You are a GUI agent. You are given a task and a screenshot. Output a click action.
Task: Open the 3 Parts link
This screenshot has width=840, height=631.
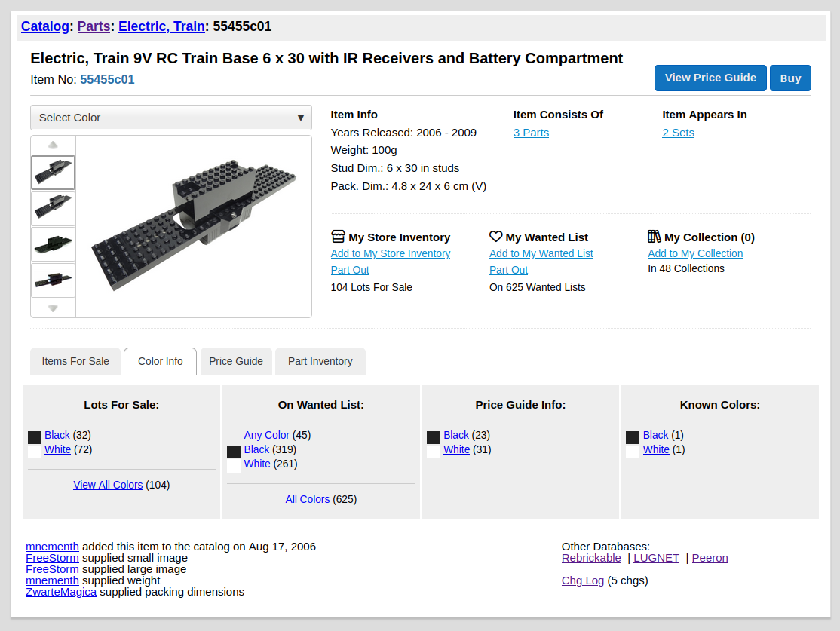tap(531, 133)
